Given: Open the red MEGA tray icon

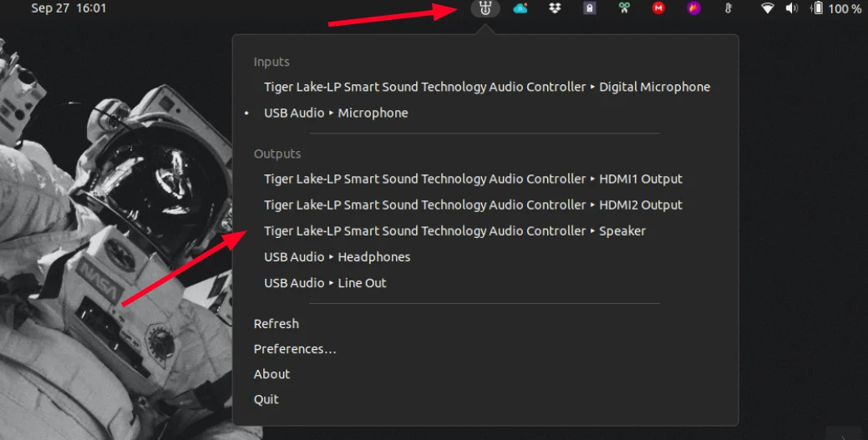Looking at the screenshot, I should point(659,8).
